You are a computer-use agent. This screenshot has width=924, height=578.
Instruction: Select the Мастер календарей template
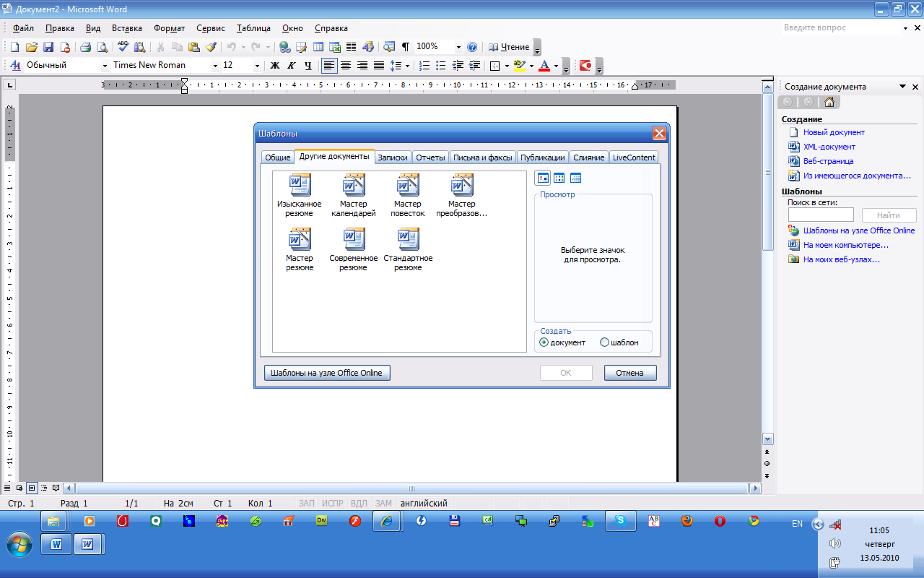pyautogui.click(x=354, y=196)
